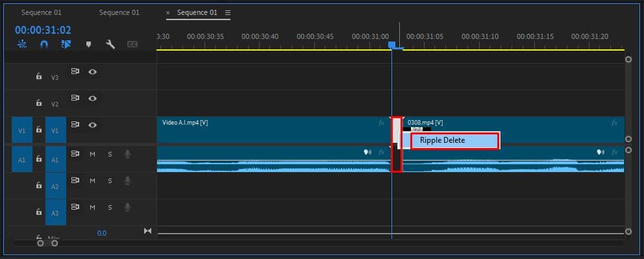Toggle lock on track V1
Image resolution: width=644 pixels, height=259 pixels.
click(x=38, y=129)
